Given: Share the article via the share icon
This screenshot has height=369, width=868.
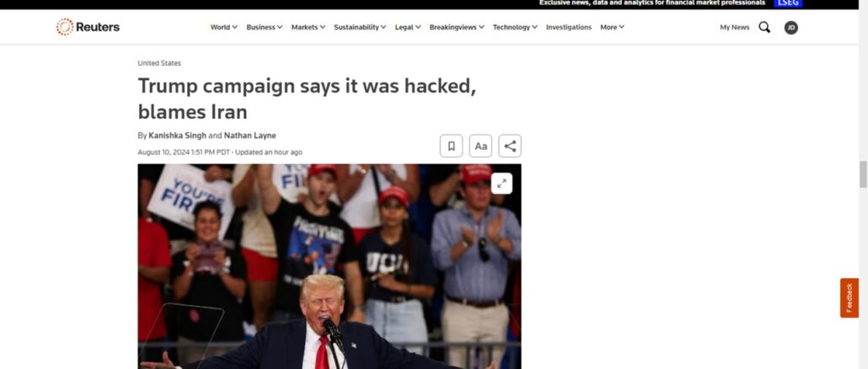Looking at the screenshot, I should tap(510, 146).
